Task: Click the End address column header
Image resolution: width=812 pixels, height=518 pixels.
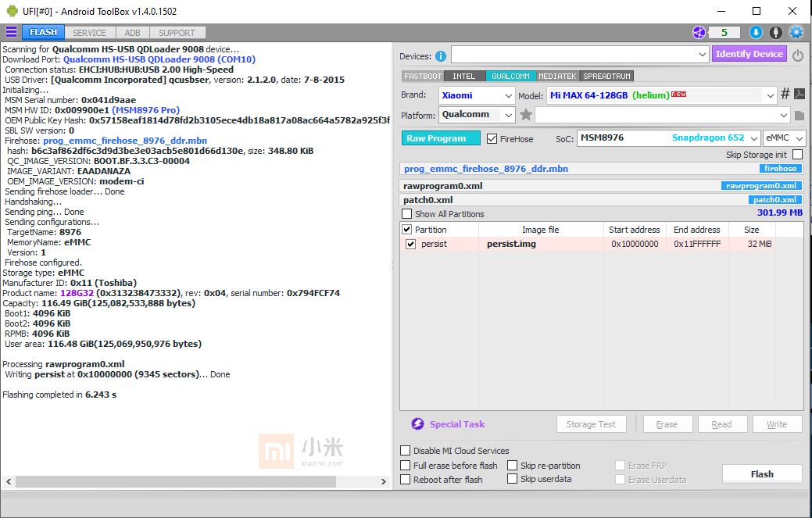Action: (697, 229)
